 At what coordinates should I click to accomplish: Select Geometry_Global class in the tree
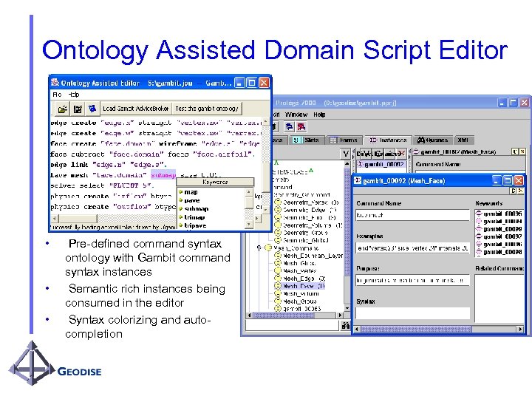pos(301,240)
